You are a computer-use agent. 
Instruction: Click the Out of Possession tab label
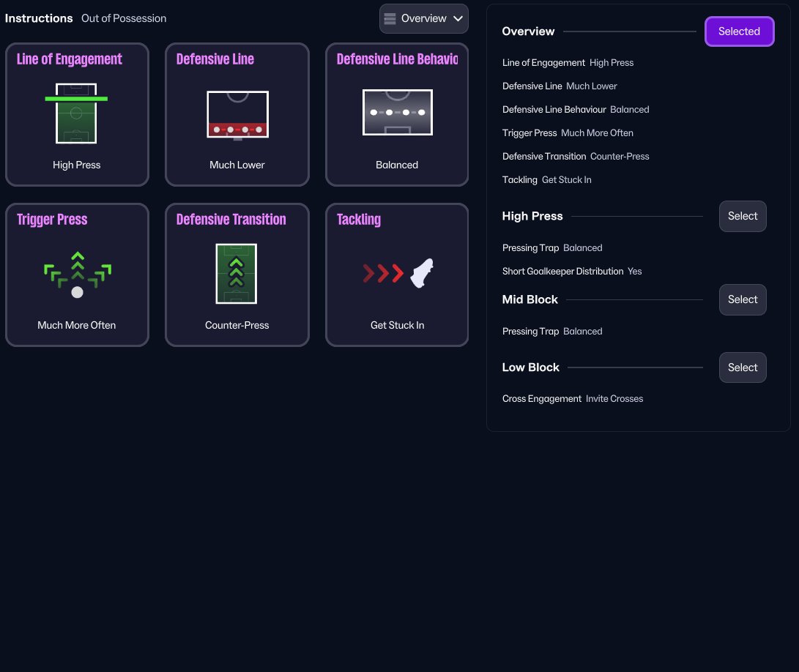click(124, 18)
